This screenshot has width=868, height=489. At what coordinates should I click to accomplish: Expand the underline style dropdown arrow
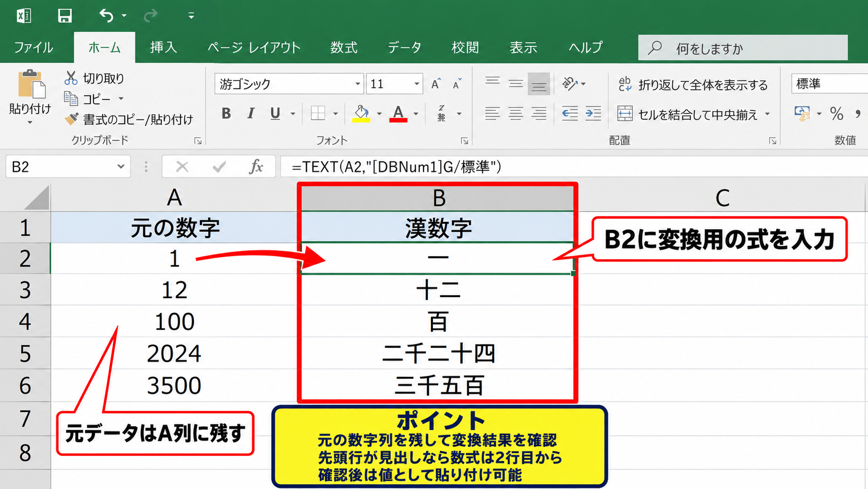point(293,114)
